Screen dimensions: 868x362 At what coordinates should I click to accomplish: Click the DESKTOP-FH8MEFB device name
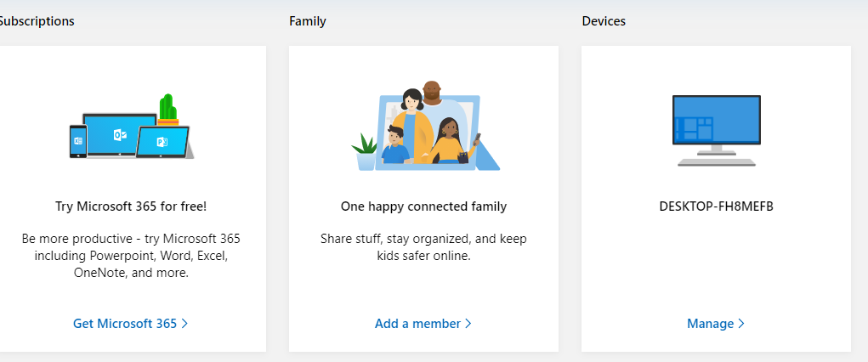pos(717,206)
